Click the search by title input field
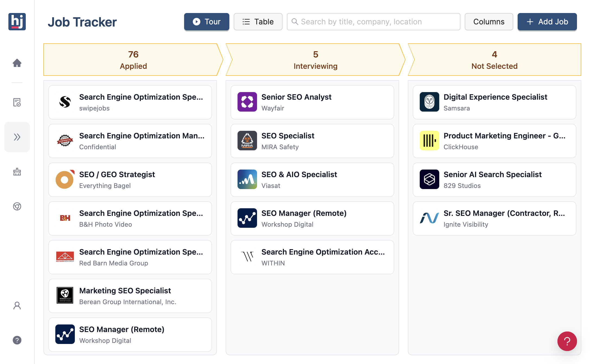Screen dimensions: 590x364 click(373, 22)
